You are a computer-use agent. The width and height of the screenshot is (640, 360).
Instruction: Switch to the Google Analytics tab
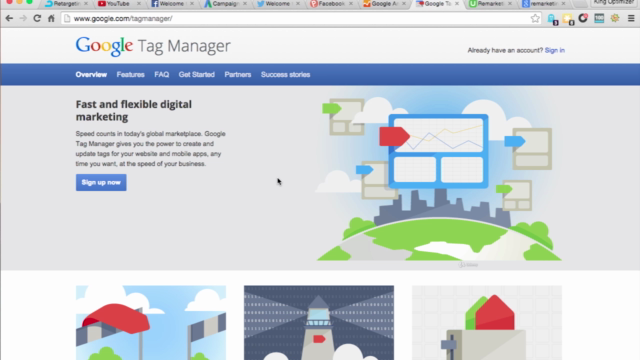click(384, 4)
